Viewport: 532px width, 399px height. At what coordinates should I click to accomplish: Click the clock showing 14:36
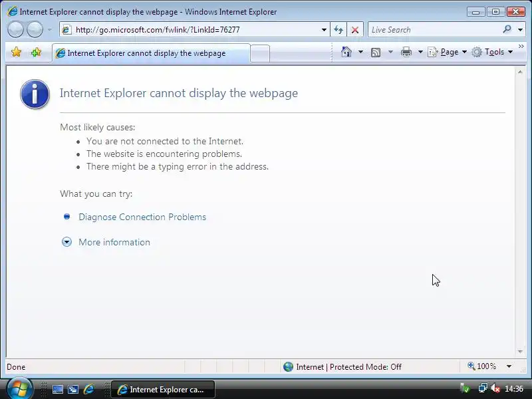[x=514, y=389]
